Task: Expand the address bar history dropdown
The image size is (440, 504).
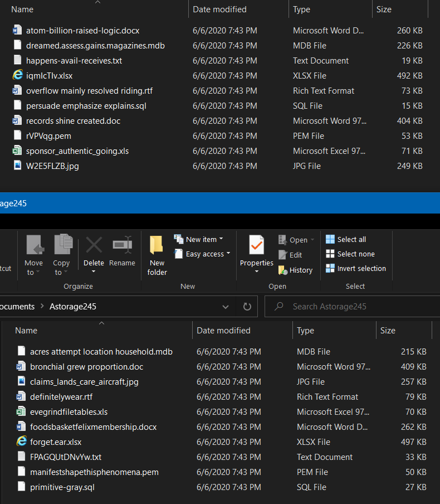Action: [226, 307]
